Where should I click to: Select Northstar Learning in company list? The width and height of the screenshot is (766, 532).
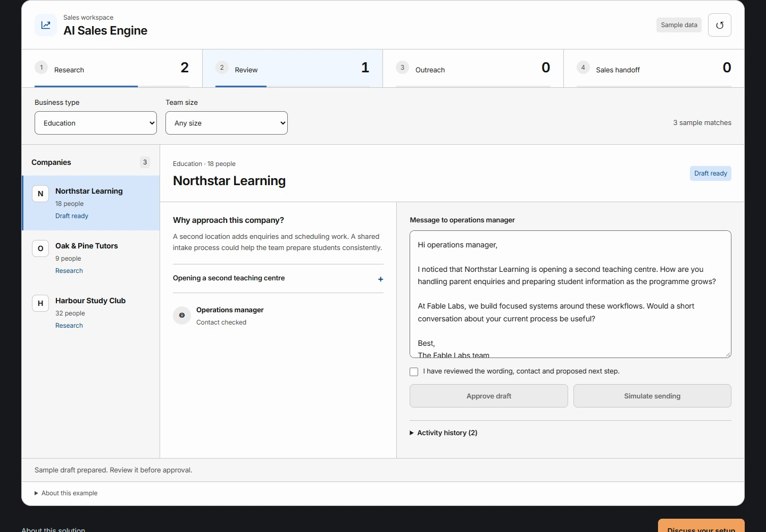coord(91,203)
